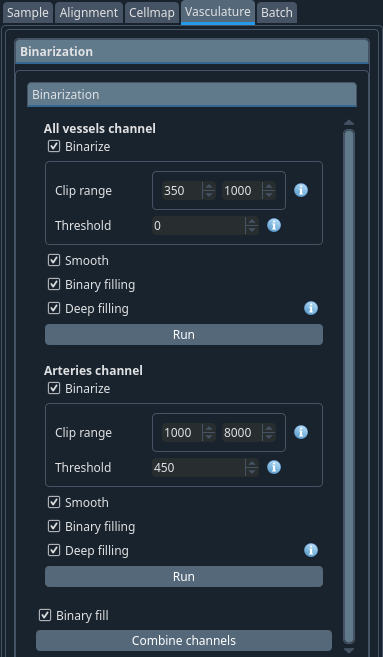Click info icon beside All vessels Threshold
Viewport: 383px width, 657px height.
click(x=274, y=225)
